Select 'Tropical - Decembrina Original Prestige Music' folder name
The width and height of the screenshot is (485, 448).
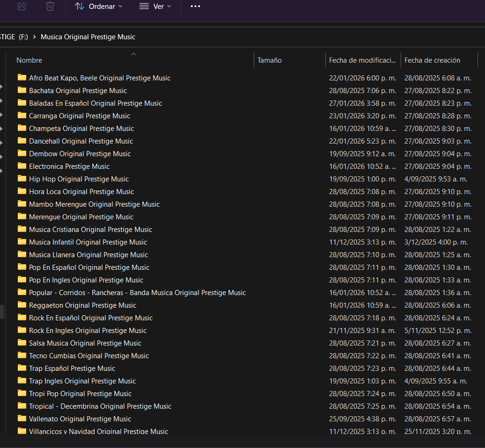[x=100, y=406]
